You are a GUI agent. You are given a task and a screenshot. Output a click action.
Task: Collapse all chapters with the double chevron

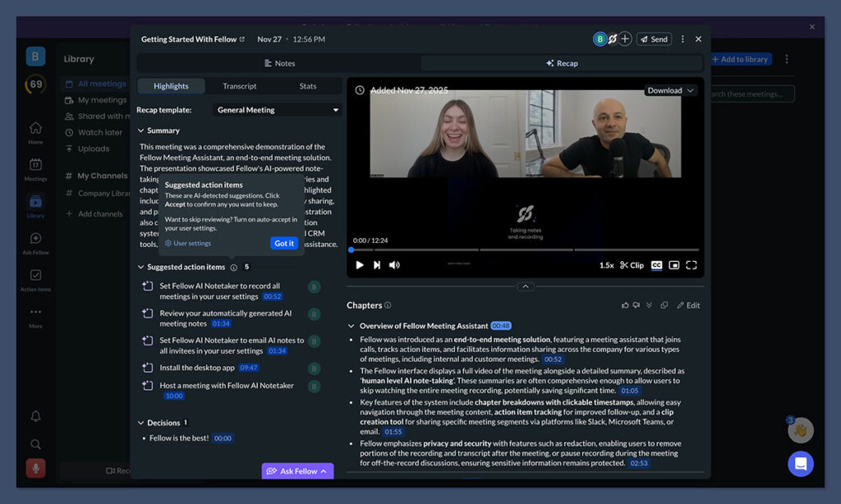pyautogui.click(x=650, y=305)
